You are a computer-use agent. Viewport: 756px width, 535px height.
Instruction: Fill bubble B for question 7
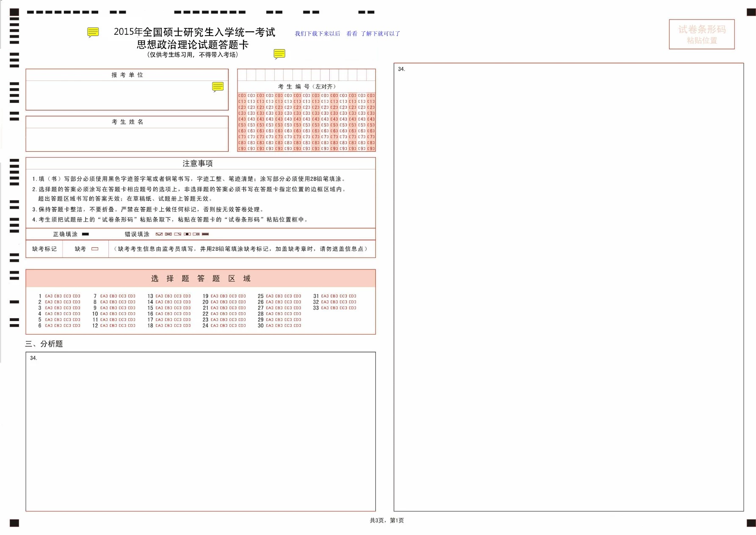(x=113, y=296)
